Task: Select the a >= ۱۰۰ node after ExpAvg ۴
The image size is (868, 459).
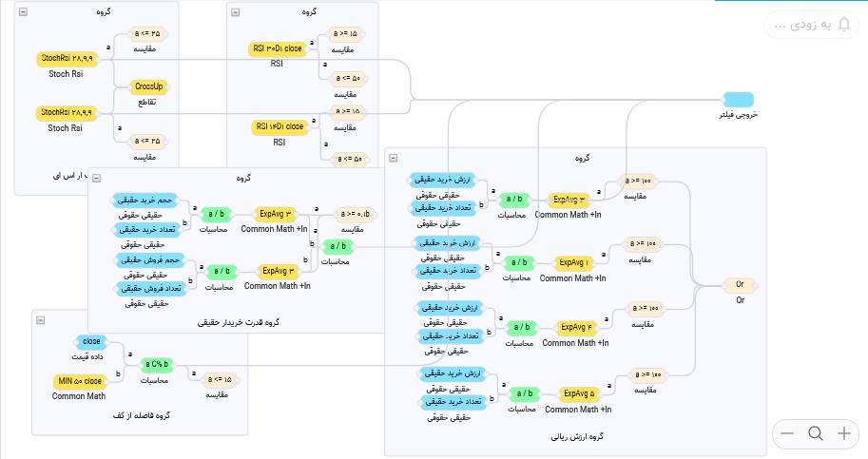Action: (x=645, y=309)
